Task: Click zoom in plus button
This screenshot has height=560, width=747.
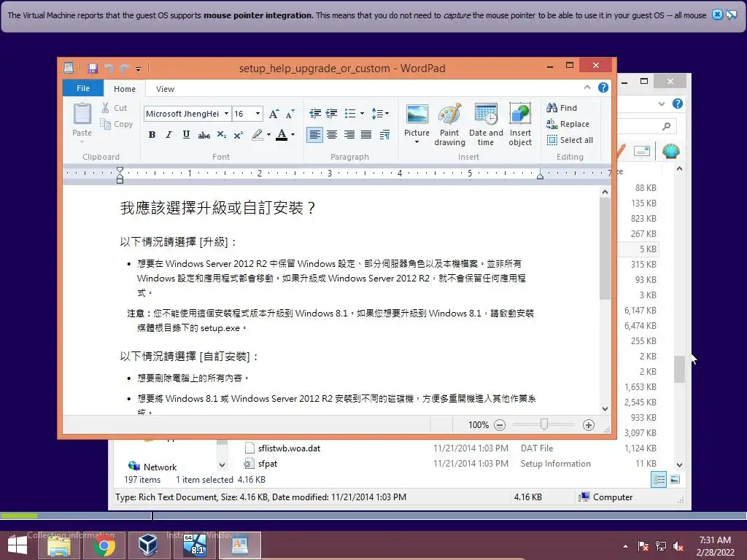Action: (x=589, y=425)
